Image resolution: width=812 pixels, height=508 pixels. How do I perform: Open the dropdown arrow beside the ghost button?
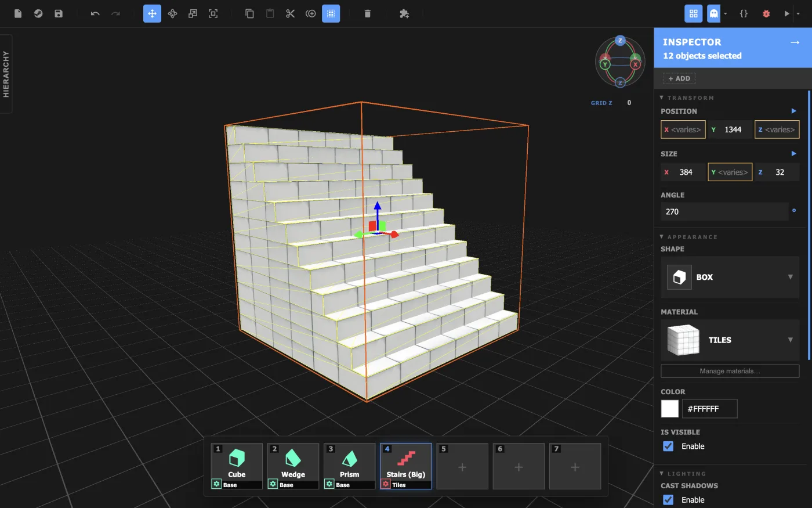[x=725, y=13]
